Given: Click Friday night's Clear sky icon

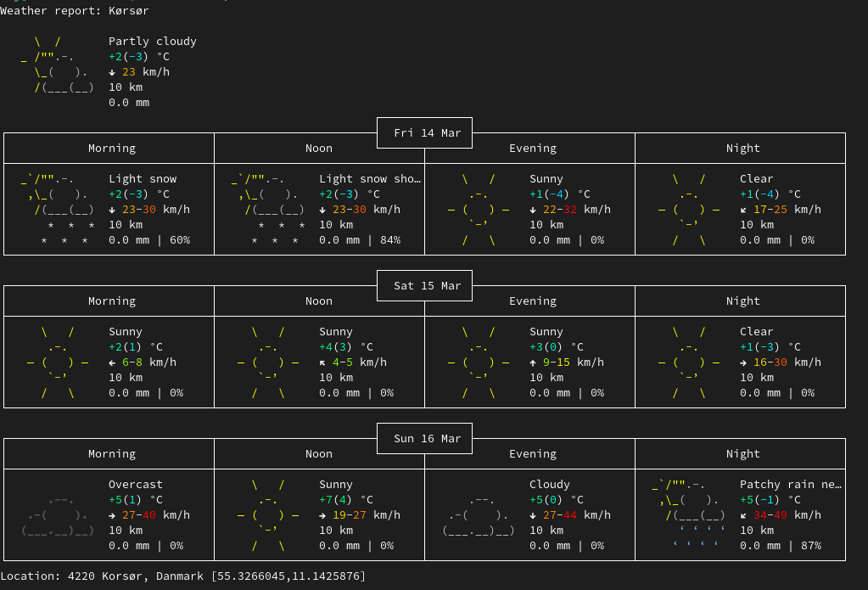Looking at the screenshot, I should [x=689, y=210].
